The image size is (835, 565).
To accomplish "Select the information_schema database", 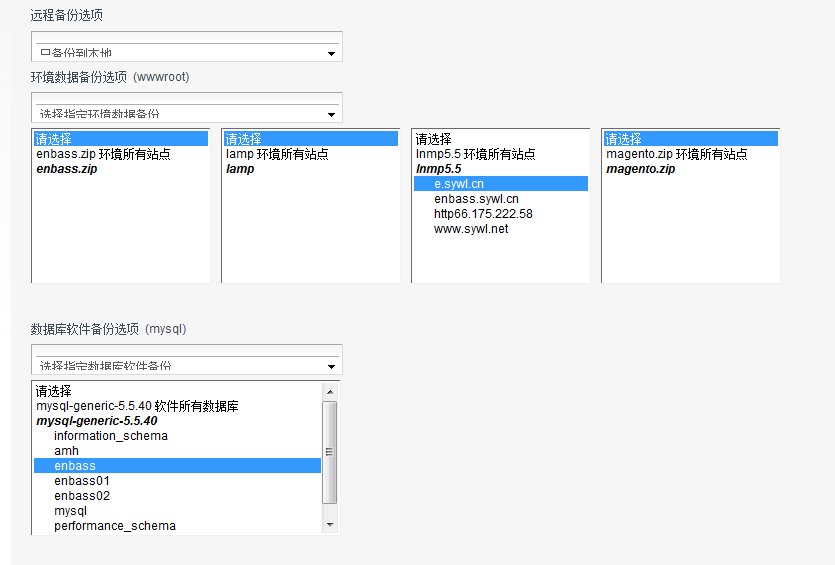I will coord(111,436).
